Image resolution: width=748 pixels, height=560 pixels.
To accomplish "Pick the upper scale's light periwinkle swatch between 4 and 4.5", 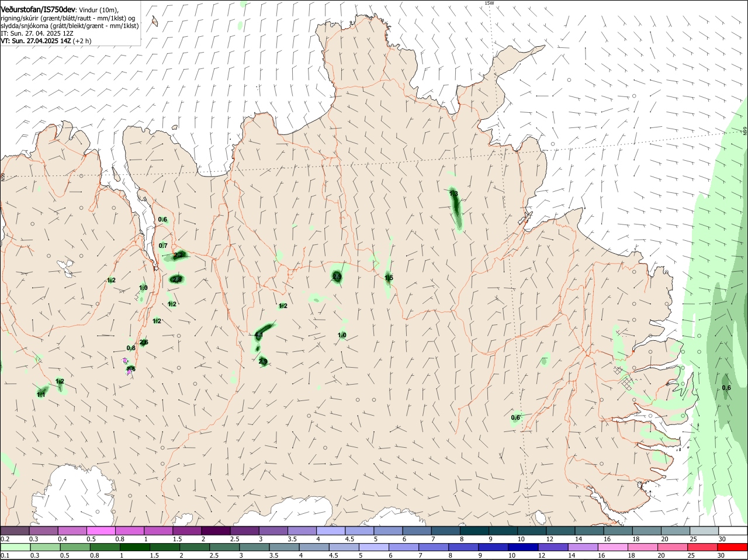I will point(331,531).
